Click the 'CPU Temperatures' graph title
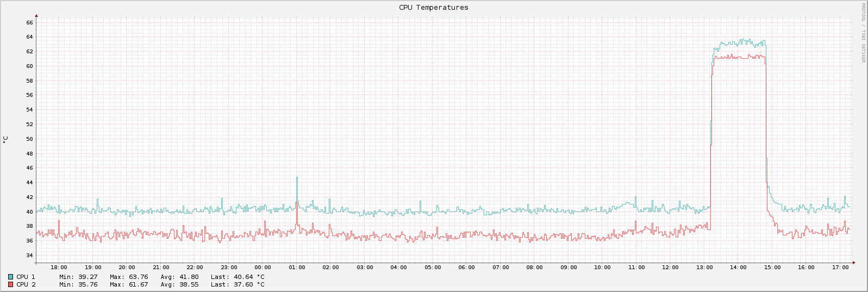 (x=433, y=8)
